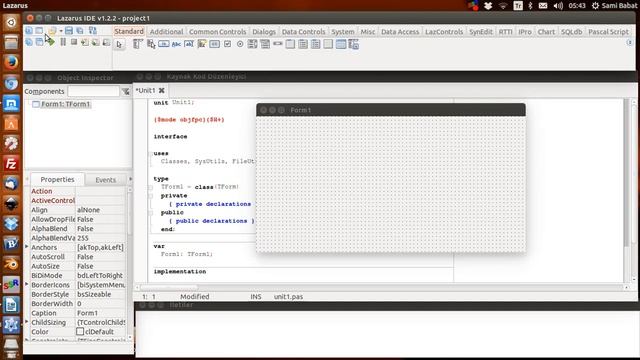Screen dimensions: 640x360
Task: Click the tab scroll arrow beside Events
Action: [x=130, y=179]
